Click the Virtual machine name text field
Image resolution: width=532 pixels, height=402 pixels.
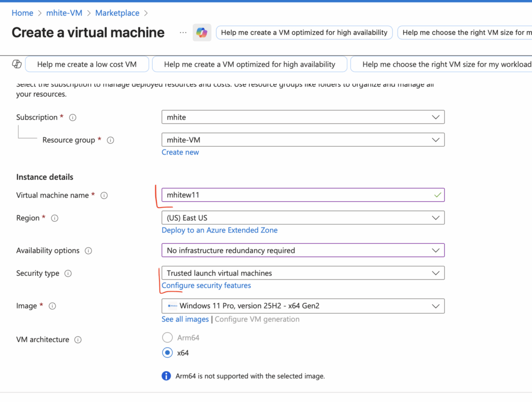tap(296, 195)
